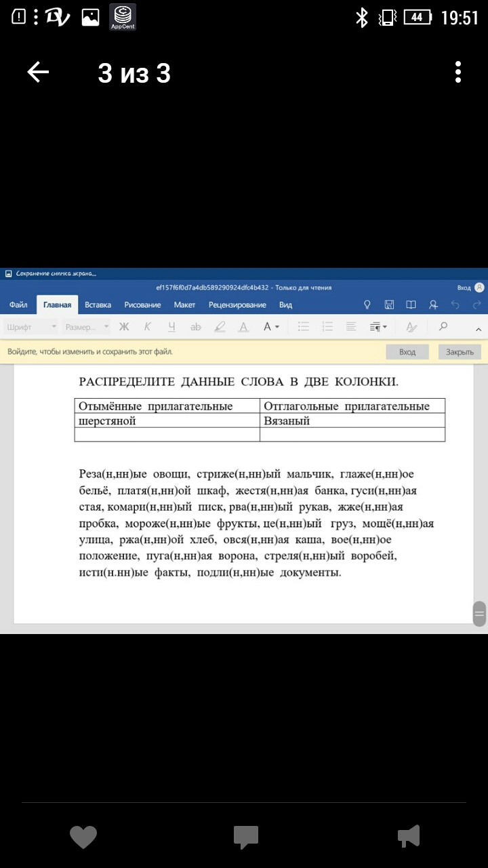The width and height of the screenshot is (488, 868).
Task: Click header cell "Отымённые прилагательные"
Action: [167, 406]
